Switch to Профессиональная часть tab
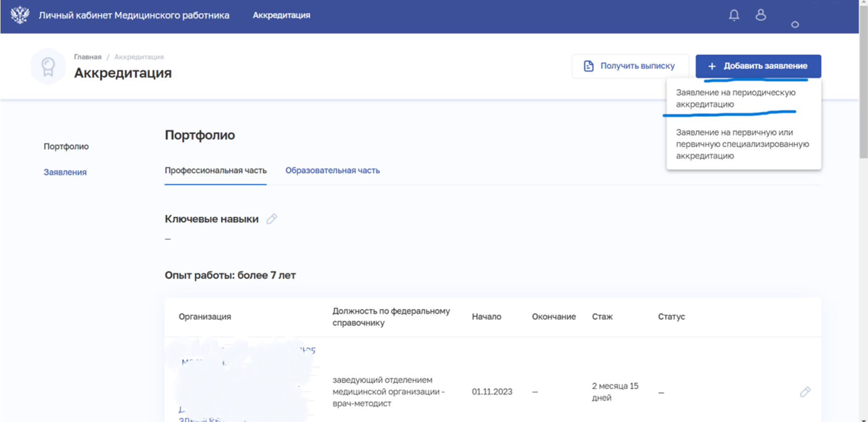 (x=216, y=170)
